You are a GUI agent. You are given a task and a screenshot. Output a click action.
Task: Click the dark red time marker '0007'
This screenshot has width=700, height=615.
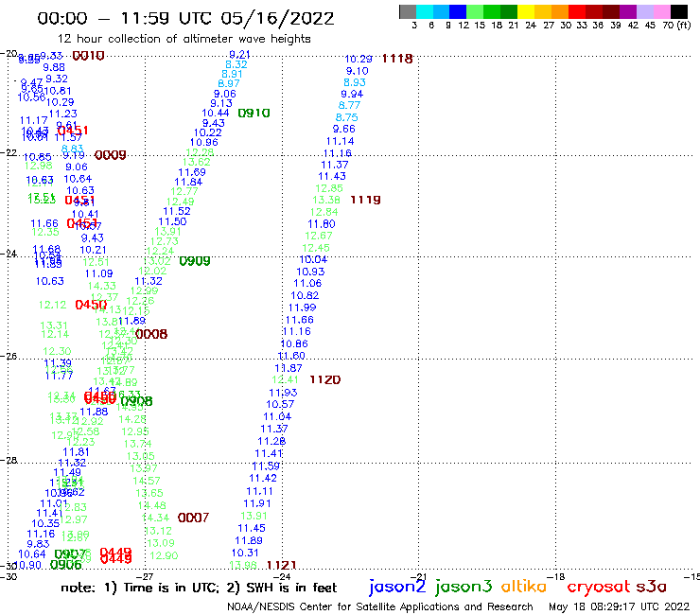coord(193,518)
